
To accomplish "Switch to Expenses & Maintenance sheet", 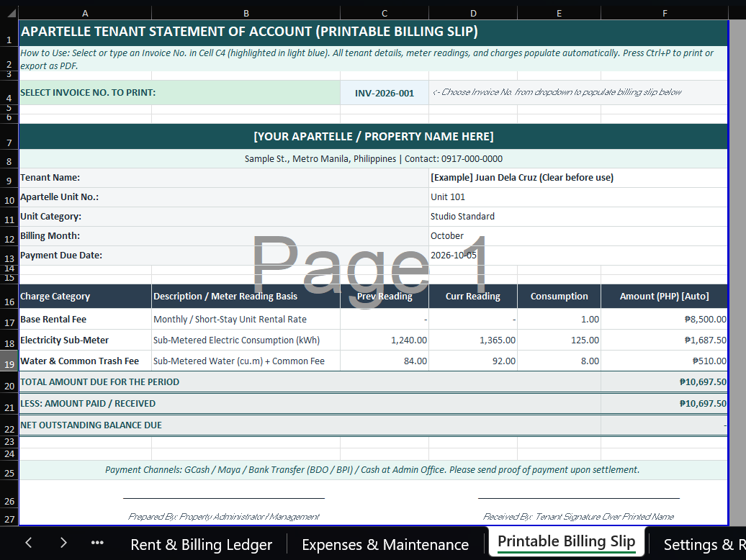I will click(x=385, y=544).
